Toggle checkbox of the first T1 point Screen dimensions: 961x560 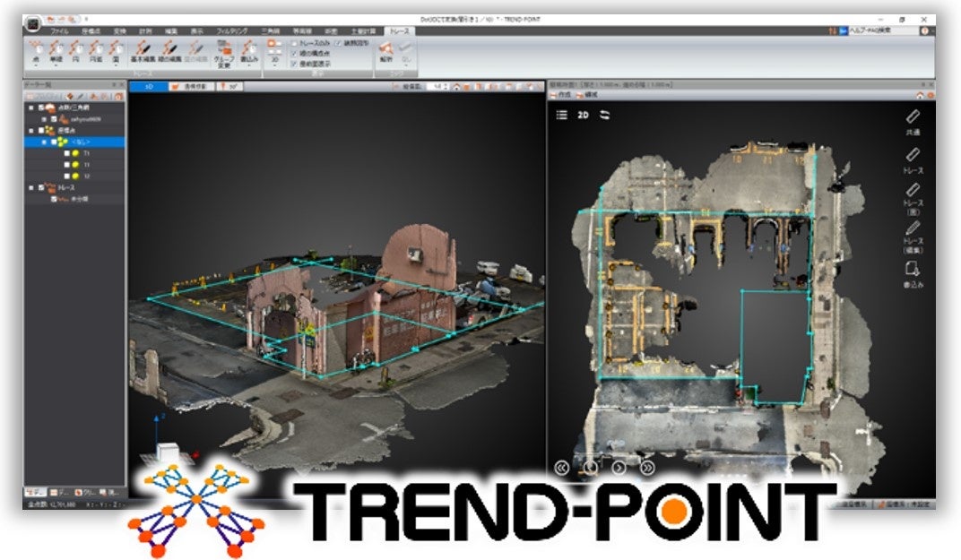pyautogui.click(x=67, y=153)
